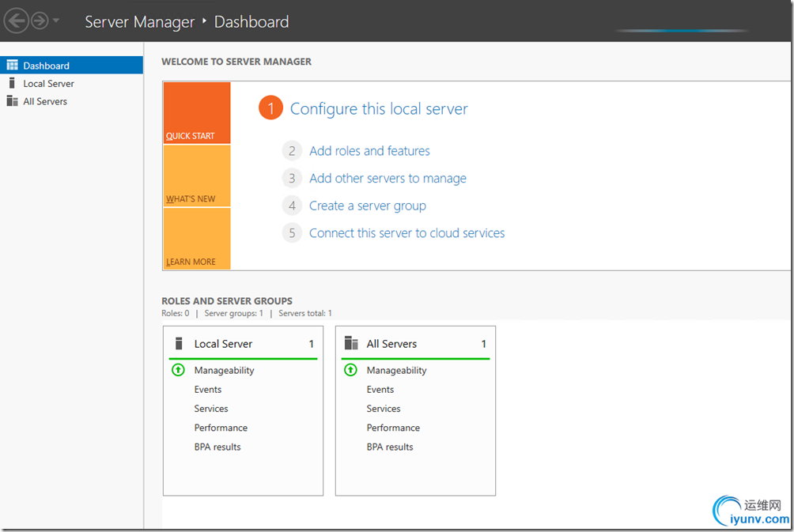This screenshot has height=532, width=794.
Task: Click Configure this local server link
Action: coord(379,109)
